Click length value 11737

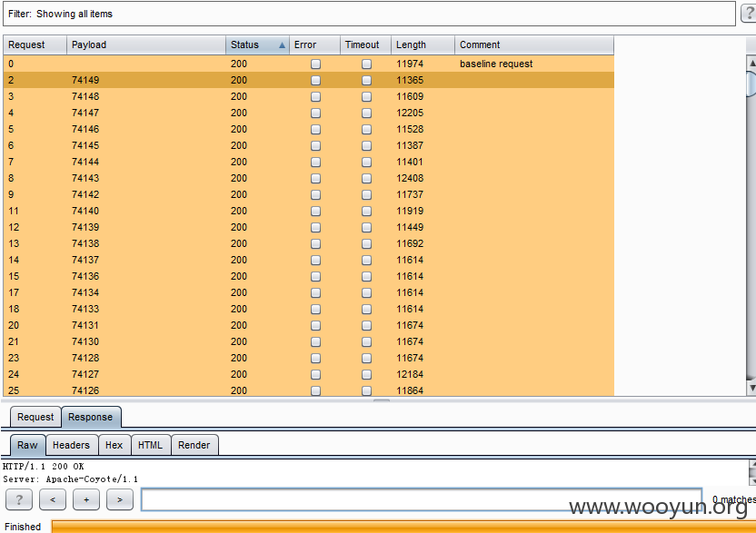pos(410,194)
